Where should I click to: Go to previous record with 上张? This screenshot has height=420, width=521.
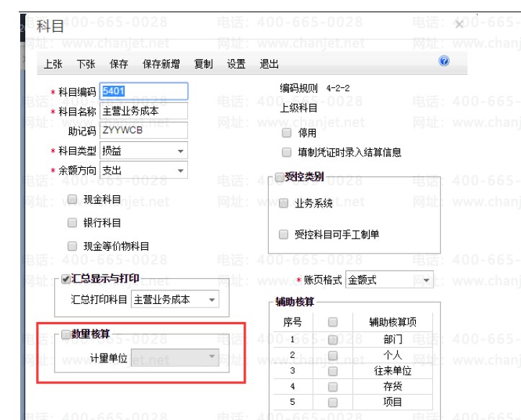[x=53, y=64]
